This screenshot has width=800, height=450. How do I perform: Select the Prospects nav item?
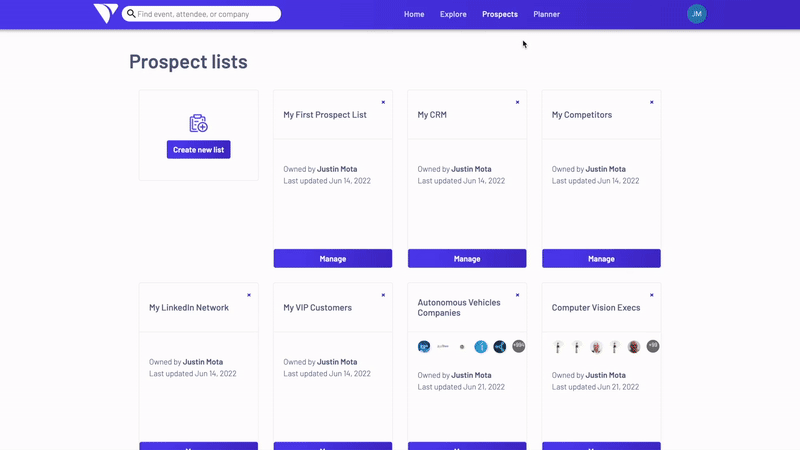tap(500, 14)
